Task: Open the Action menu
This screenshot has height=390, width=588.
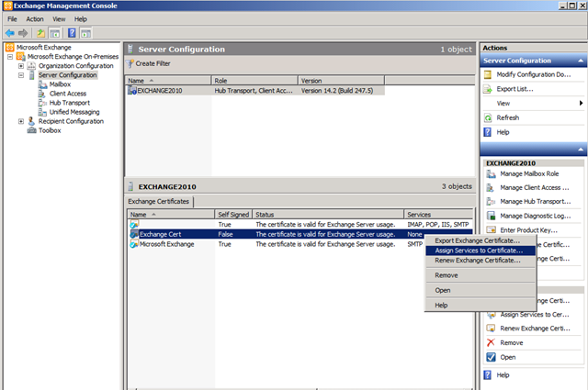Action: tap(35, 19)
